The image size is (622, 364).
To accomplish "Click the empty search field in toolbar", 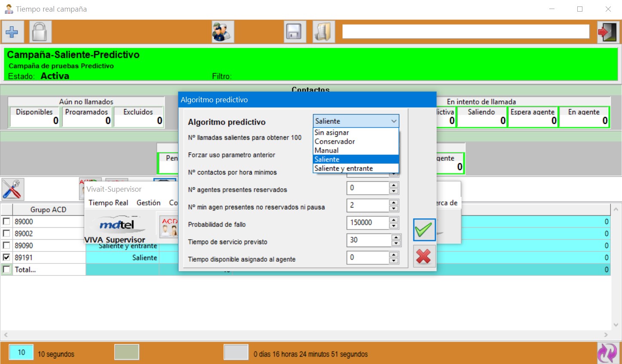I will pyautogui.click(x=465, y=31).
